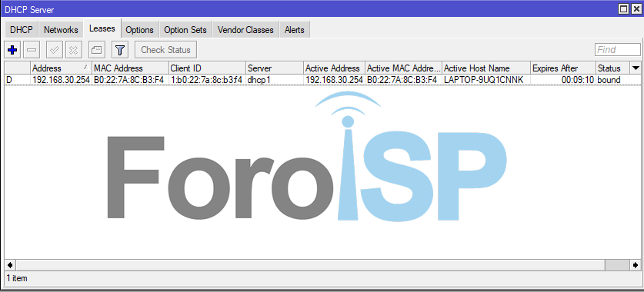644x292 pixels.
Task: Close the DHCP Server window
Action: (636, 8)
